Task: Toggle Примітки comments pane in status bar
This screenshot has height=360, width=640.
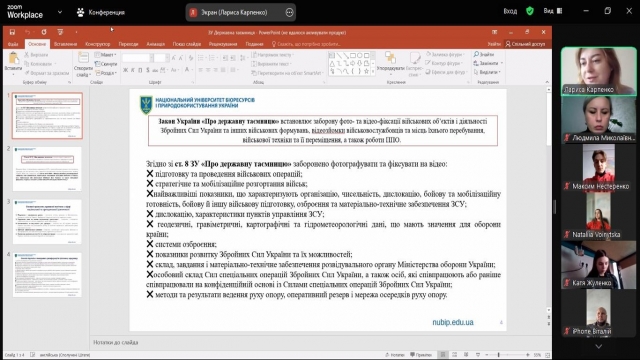Action: coord(421,355)
